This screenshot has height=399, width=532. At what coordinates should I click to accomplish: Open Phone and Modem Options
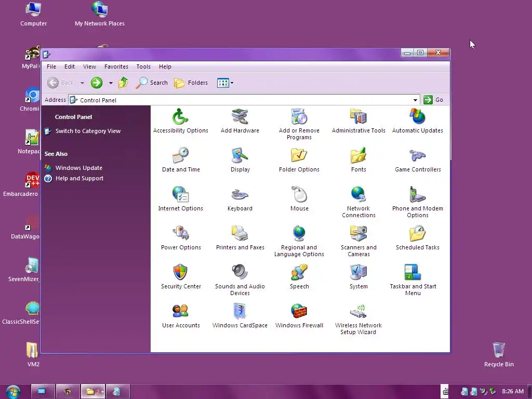417,203
